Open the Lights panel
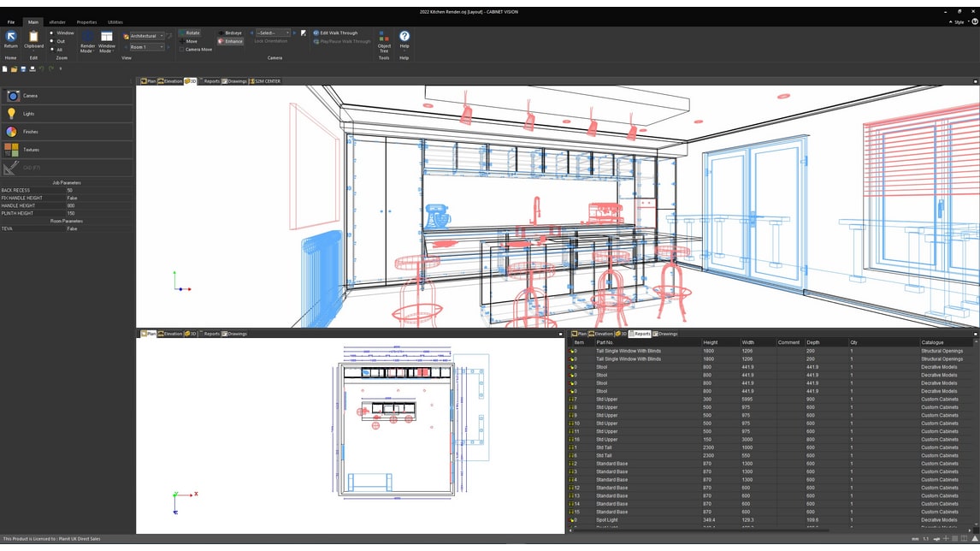Image resolution: width=980 pixels, height=551 pixels. pyautogui.click(x=12, y=113)
